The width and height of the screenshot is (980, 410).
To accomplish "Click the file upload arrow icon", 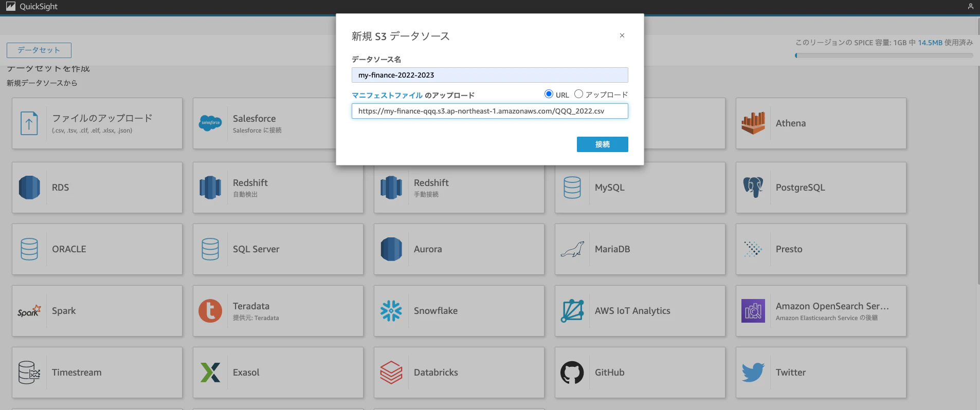I will tap(29, 123).
